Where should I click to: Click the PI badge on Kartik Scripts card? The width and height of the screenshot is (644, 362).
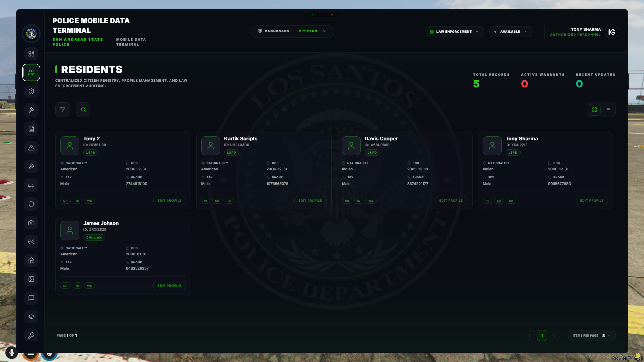tap(206, 201)
